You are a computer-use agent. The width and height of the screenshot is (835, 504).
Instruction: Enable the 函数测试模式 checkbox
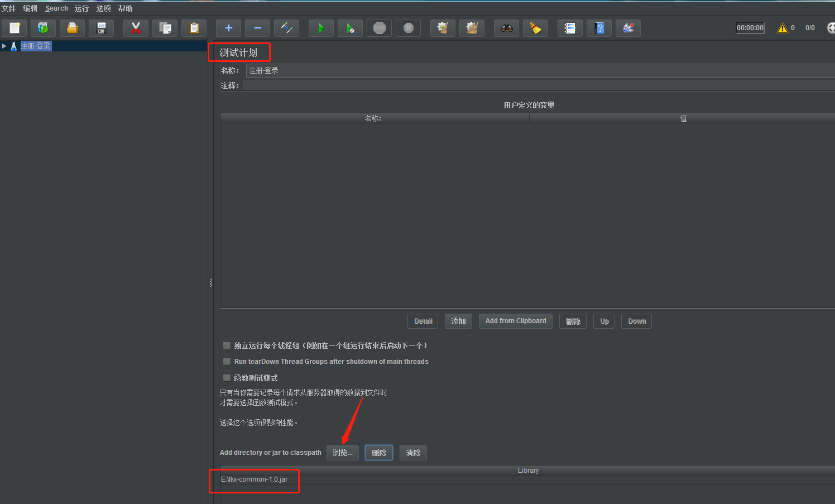tap(227, 378)
